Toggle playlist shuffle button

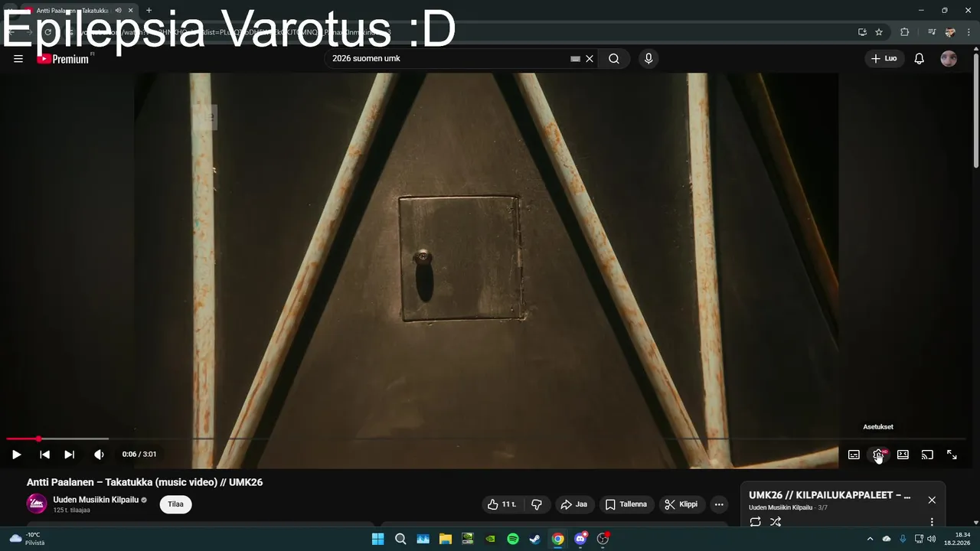[x=776, y=522]
